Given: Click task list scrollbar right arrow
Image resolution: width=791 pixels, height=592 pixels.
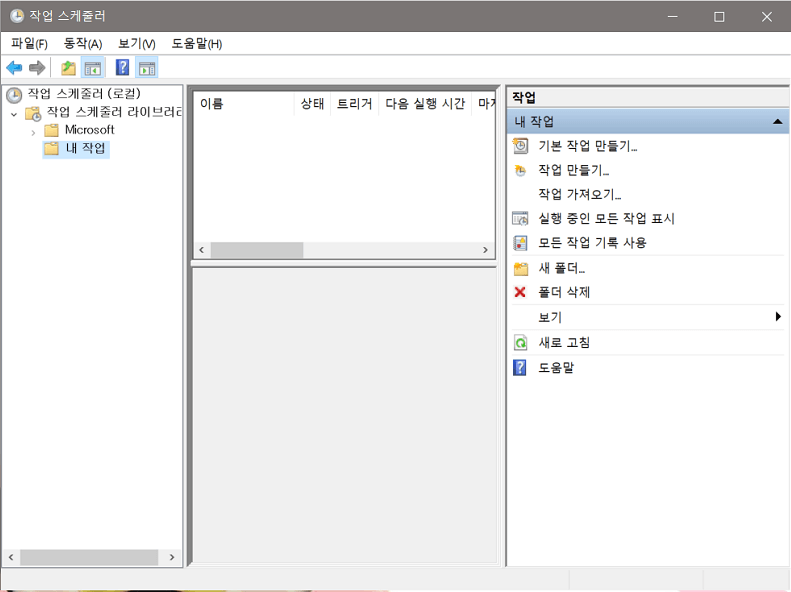Looking at the screenshot, I should tap(485, 250).
